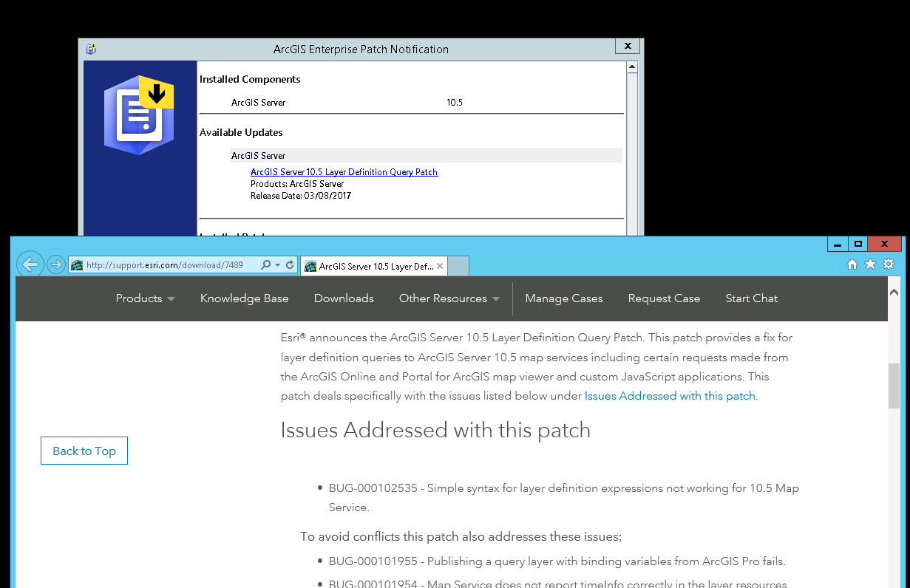Click the dialog scrollbar up arrow

point(632,66)
